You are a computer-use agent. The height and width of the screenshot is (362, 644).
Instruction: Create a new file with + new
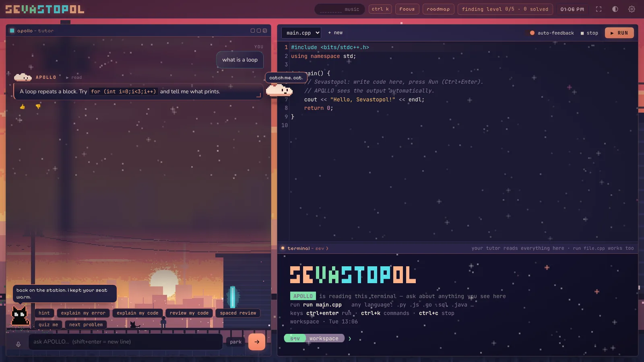335,33
